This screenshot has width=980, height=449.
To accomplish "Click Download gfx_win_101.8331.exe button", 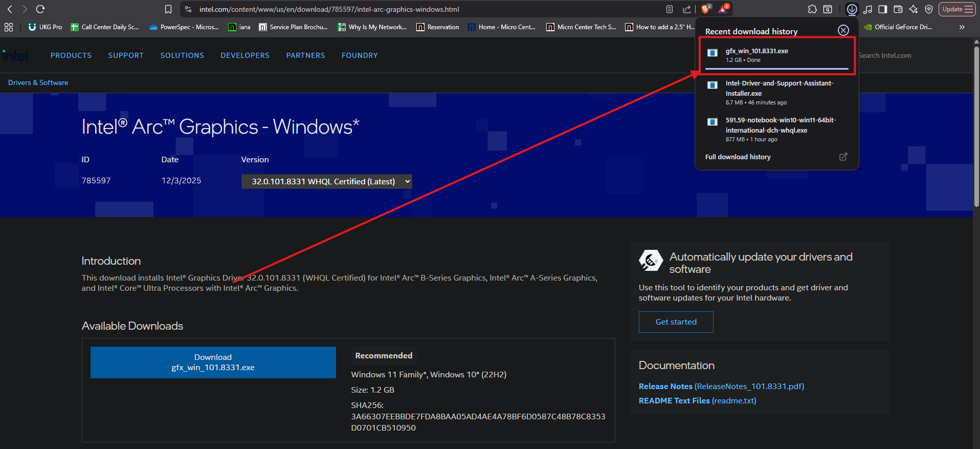I will pos(213,362).
